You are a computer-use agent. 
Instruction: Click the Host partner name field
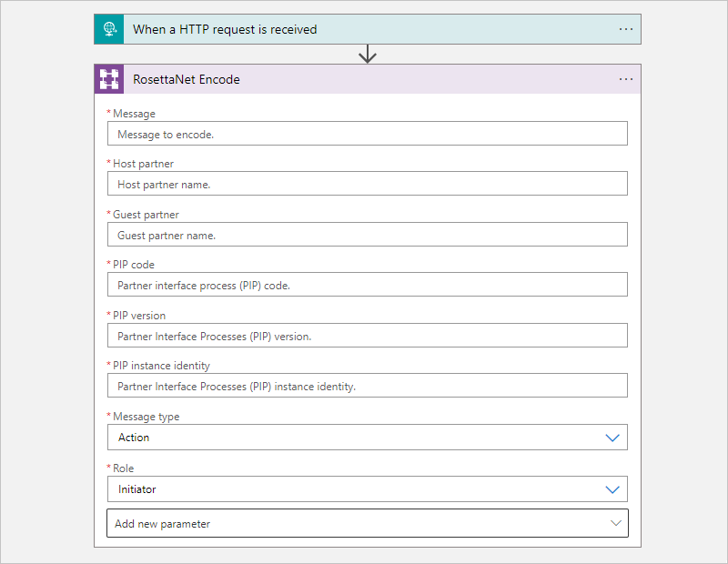point(367,184)
